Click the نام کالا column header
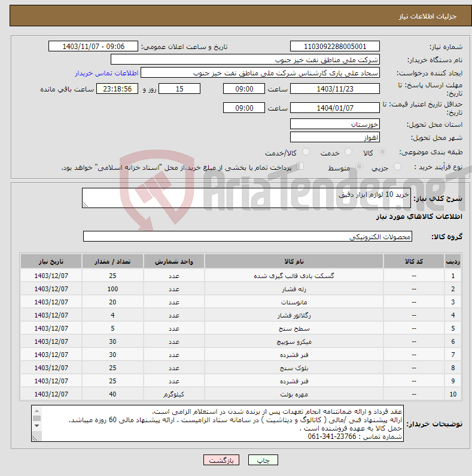The image size is (472, 476). point(294,261)
